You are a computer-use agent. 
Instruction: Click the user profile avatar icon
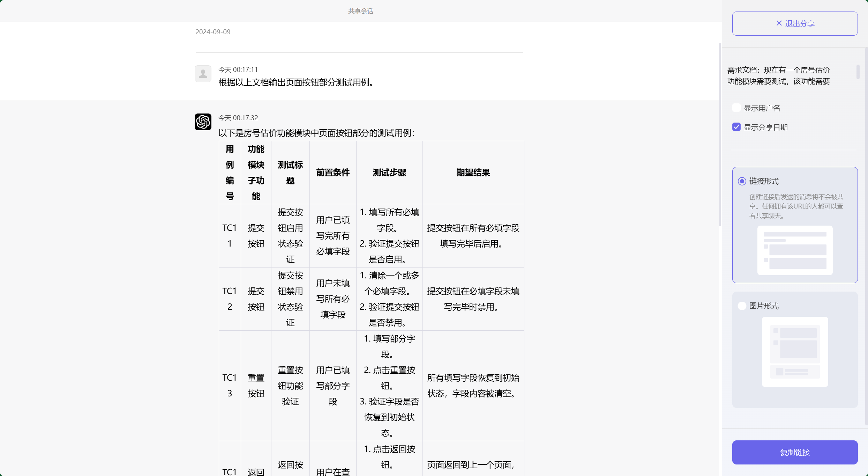[203, 74]
